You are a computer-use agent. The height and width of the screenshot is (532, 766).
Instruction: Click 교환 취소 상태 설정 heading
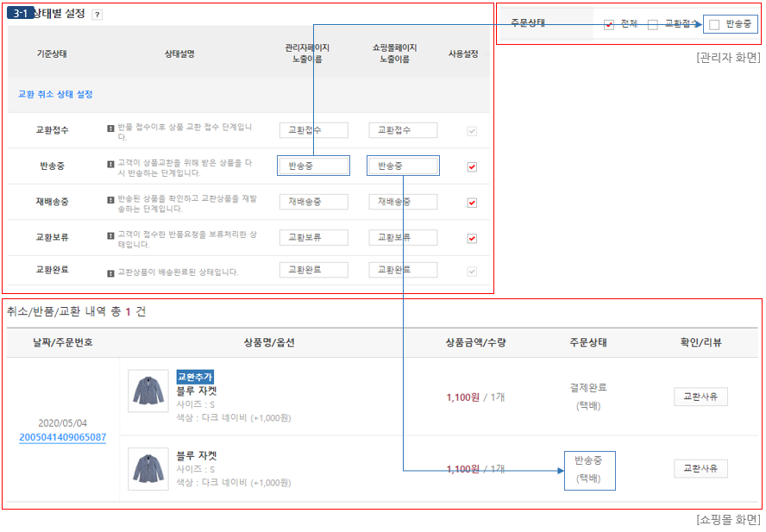coord(56,94)
